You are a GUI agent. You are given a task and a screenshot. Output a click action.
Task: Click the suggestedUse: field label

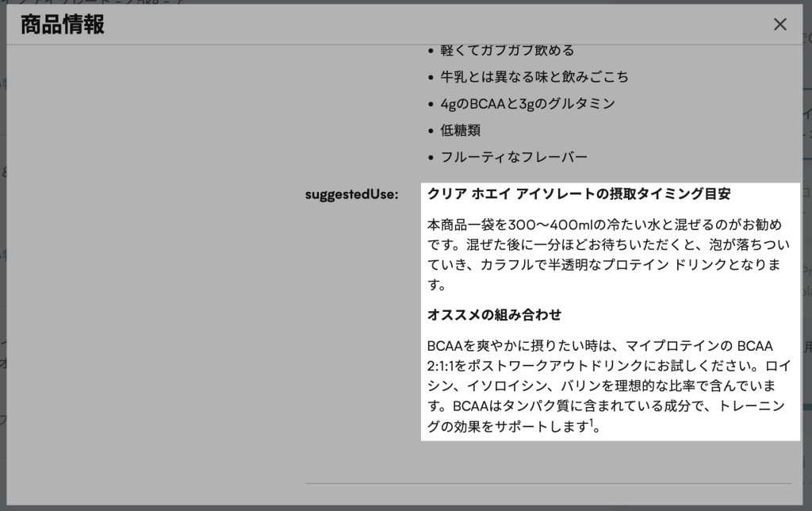point(351,194)
